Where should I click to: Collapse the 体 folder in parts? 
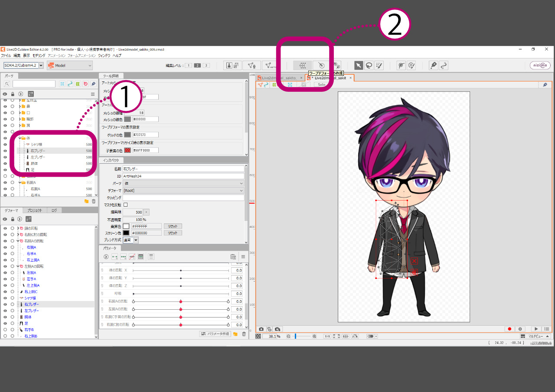coord(20,138)
